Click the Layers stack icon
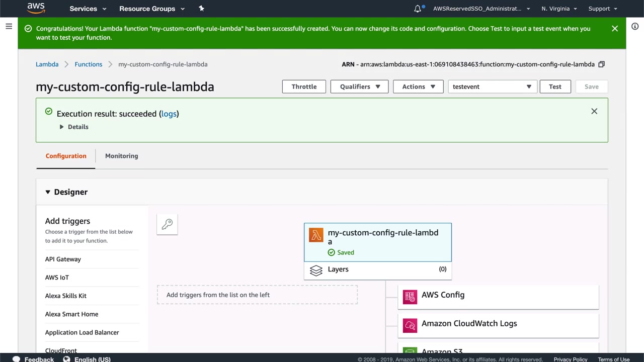This screenshot has width=644, height=362. pyautogui.click(x=316, y=270)
